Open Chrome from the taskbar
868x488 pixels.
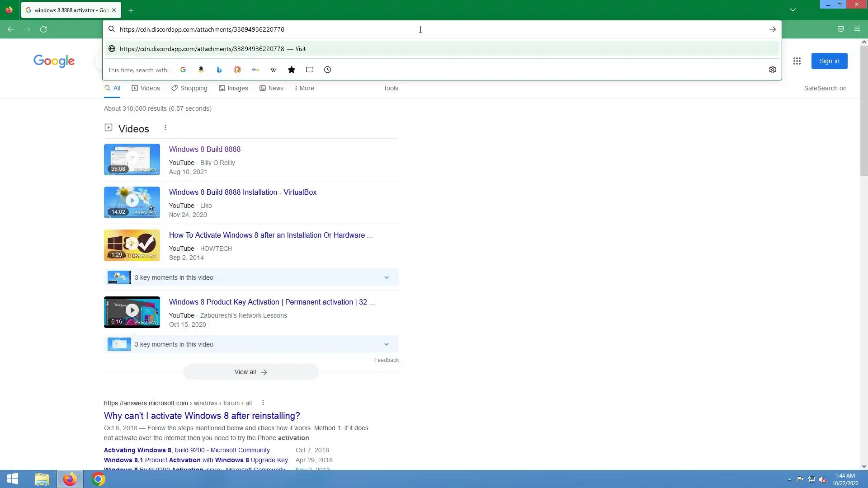pyautogui.click(x=98, y=479)
